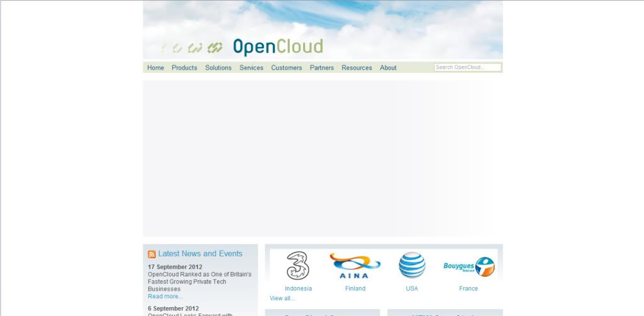Click the Bouygues Telecom logo

pos(469,267)
